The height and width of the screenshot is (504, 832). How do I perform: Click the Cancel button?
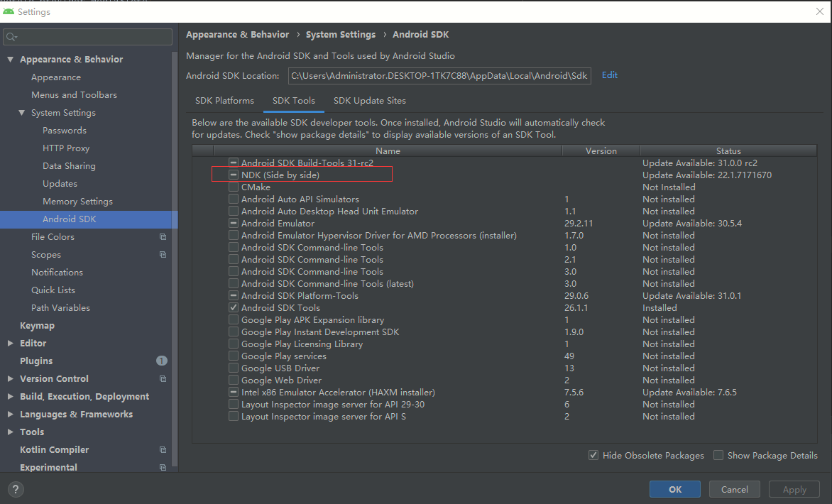tap(734, 489)
